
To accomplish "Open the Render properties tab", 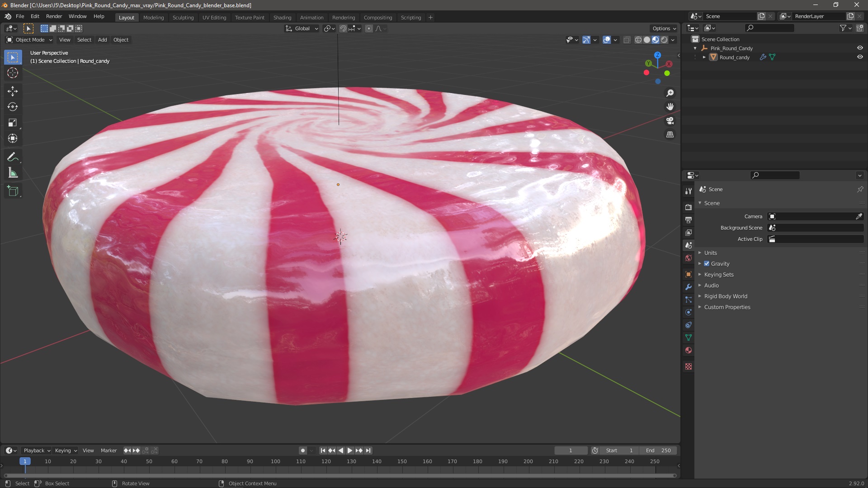I will [689, 207].
